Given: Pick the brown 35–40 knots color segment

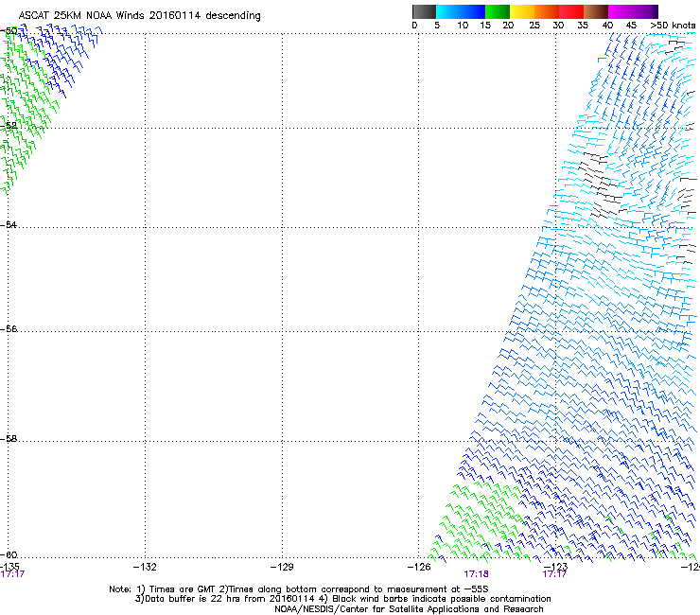Looking at the screenshot, I should 596,11.
